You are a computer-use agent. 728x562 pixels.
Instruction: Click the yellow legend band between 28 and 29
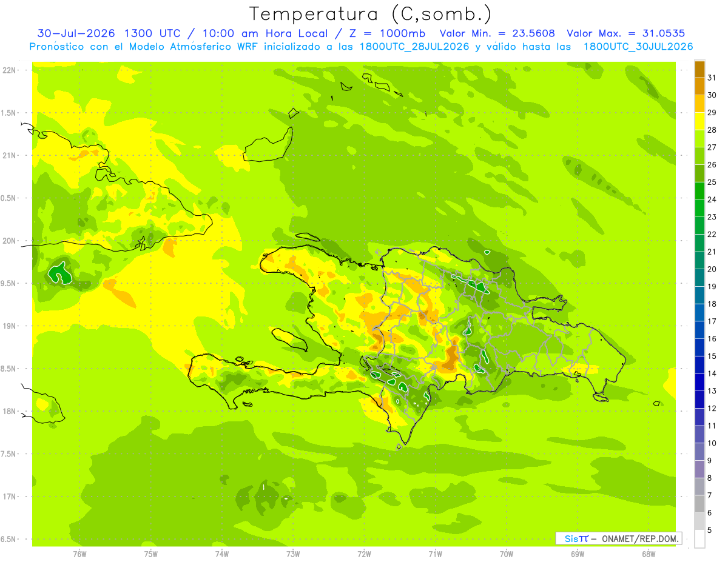pyautogui.click(x=699, y=121)
